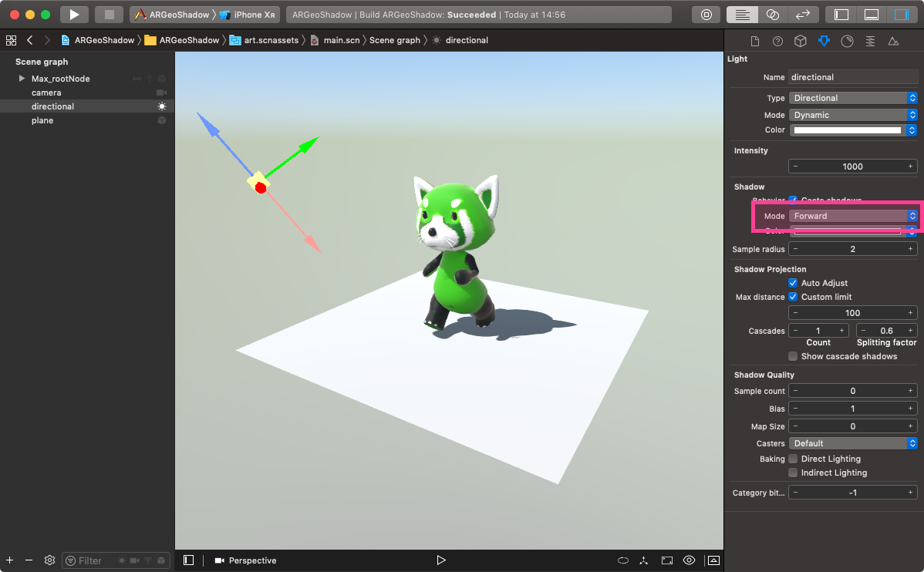Toggle the Auto Adjust checkbox
This screenshot has height=572, width=924.
[x=793, y=284]
